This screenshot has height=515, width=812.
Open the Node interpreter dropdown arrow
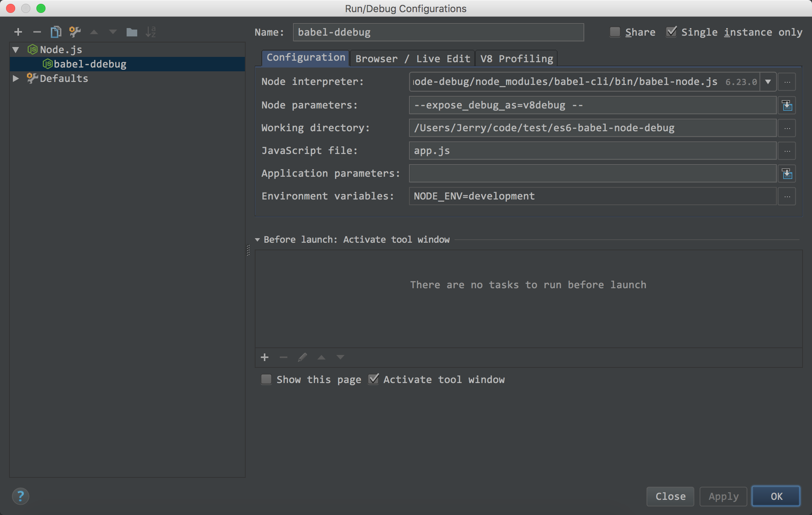(768, 82)
